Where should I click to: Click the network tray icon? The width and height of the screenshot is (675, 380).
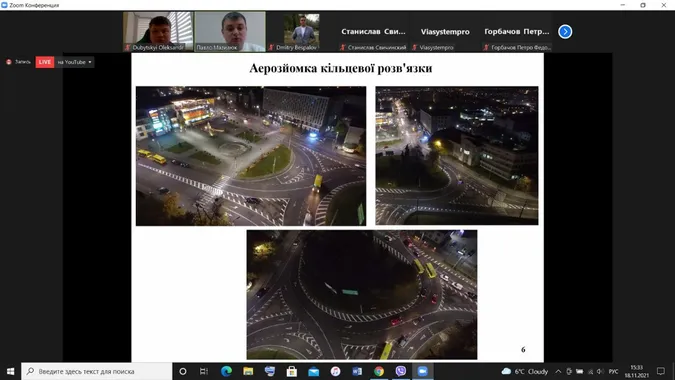[590, 371]
